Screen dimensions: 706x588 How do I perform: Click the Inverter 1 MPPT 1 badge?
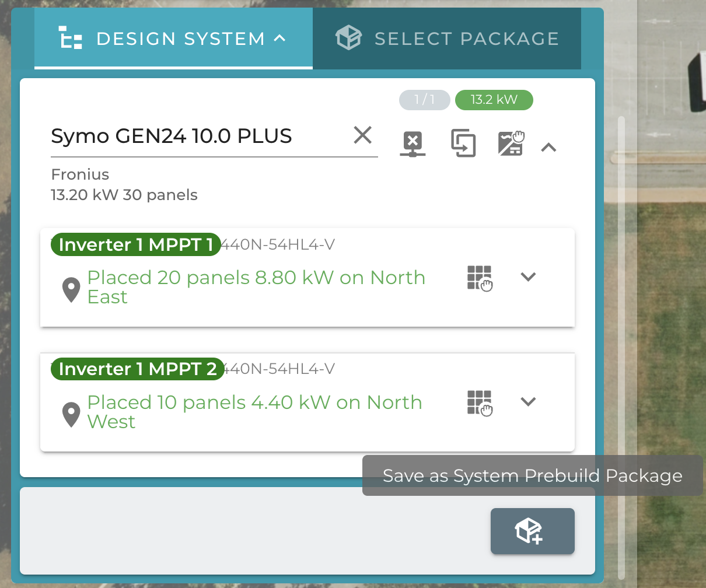(x=136, y=244)
